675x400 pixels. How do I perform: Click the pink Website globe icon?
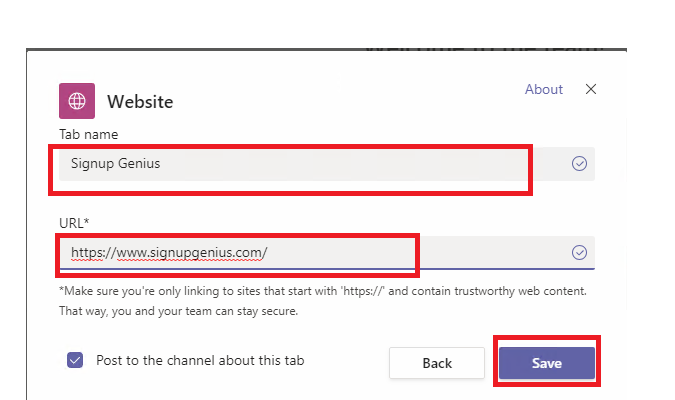[x=77, y=101]
